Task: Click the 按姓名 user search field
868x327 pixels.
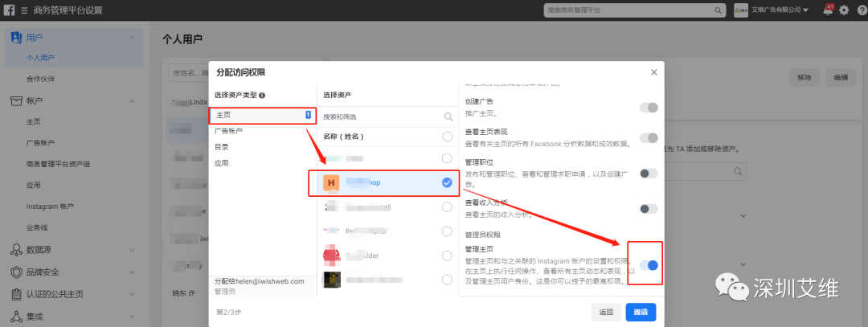Action: (x=189, y=73)
